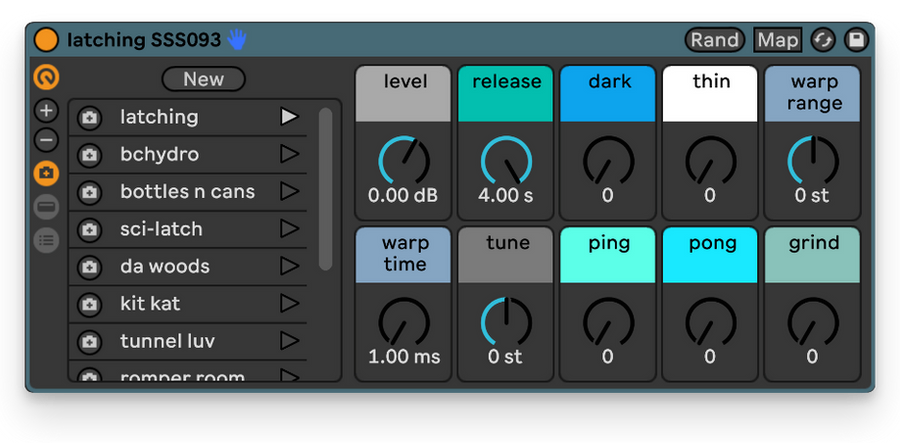Launch the da woods variation

[x=289, y=266]
